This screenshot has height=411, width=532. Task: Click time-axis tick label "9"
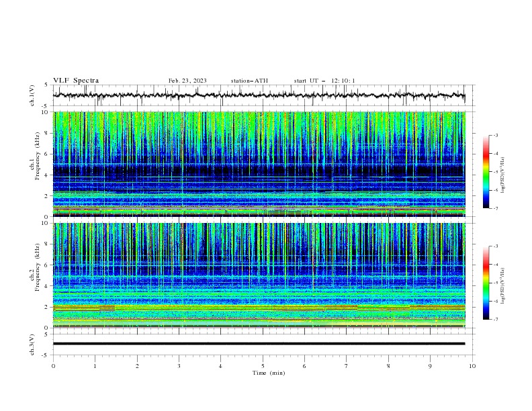pyautogui.click(x=430, y=366)
